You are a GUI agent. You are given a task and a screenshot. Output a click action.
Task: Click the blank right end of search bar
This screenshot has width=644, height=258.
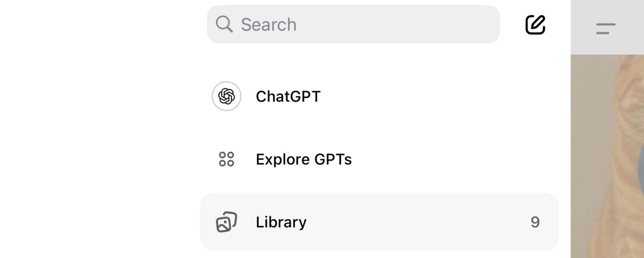pos(471,24)
